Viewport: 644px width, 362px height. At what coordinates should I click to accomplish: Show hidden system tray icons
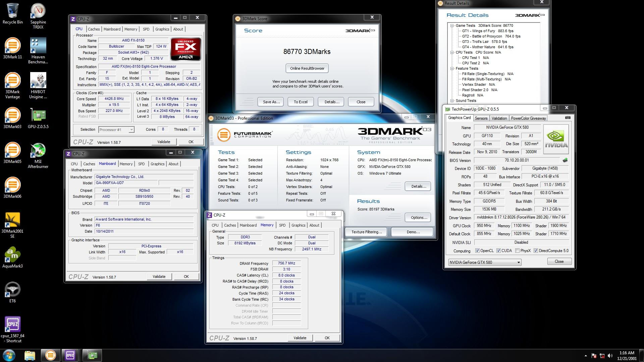coord(586,356)
